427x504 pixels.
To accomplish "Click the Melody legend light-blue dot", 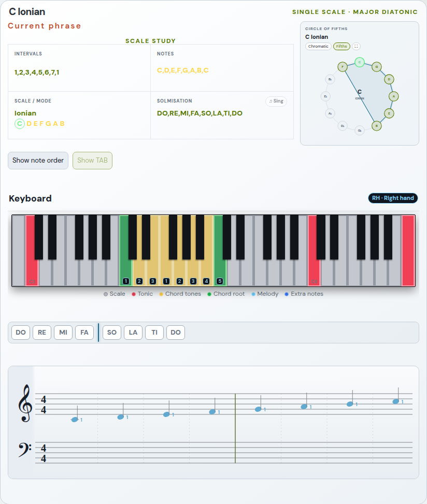I will 253,294.
